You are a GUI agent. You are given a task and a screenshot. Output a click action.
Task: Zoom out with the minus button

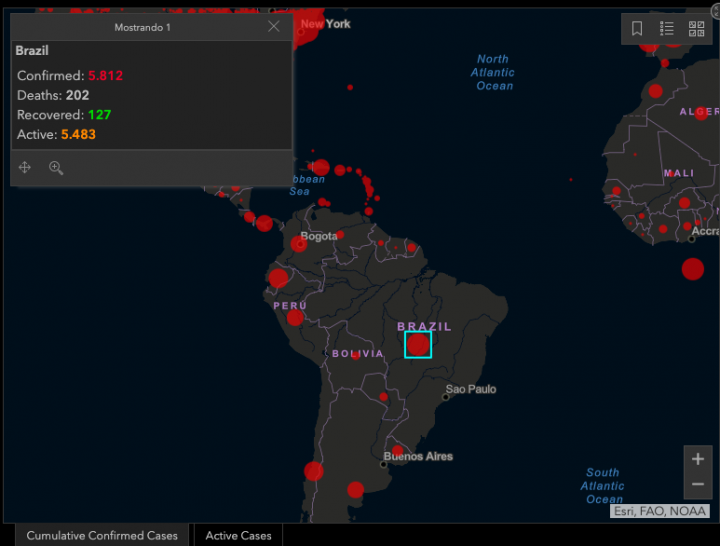698,484
